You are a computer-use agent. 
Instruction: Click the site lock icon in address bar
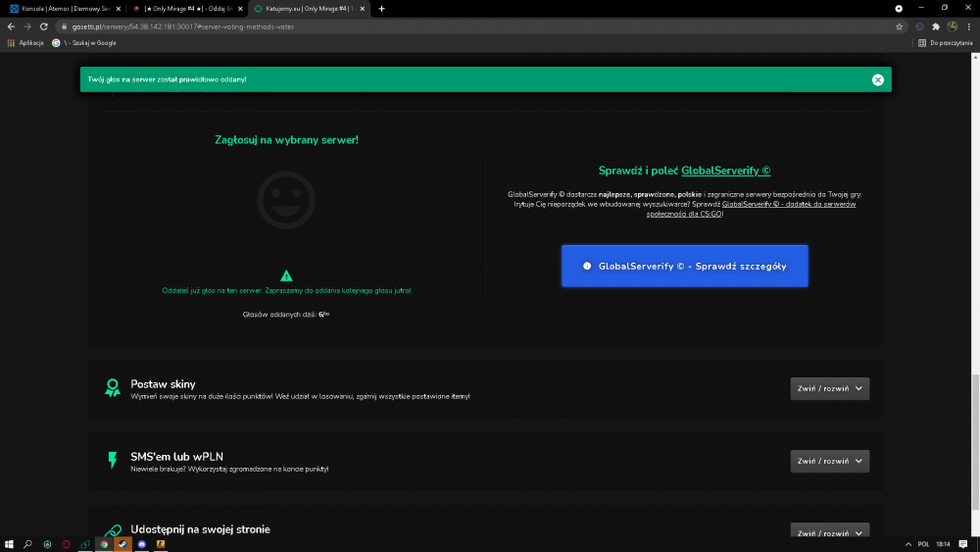[64, 26]
